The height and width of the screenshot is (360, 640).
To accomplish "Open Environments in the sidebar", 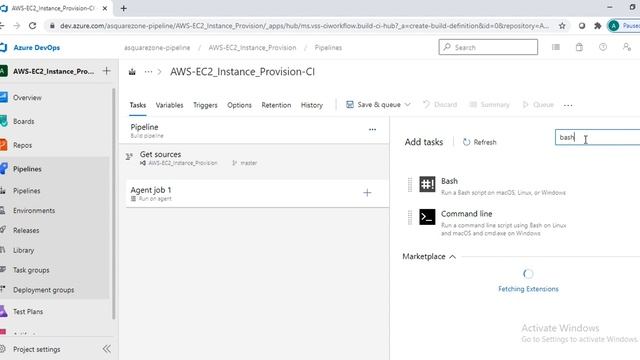I will click(x=33, y=211).
